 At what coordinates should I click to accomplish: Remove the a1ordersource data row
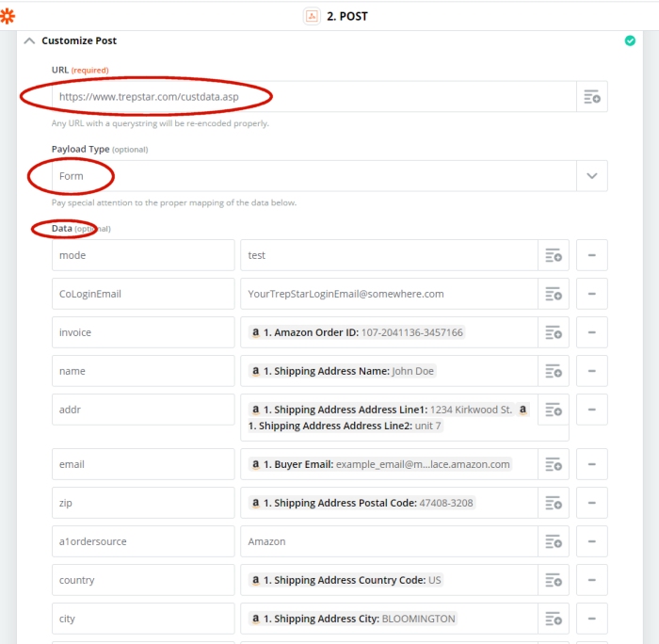point(592,541)
